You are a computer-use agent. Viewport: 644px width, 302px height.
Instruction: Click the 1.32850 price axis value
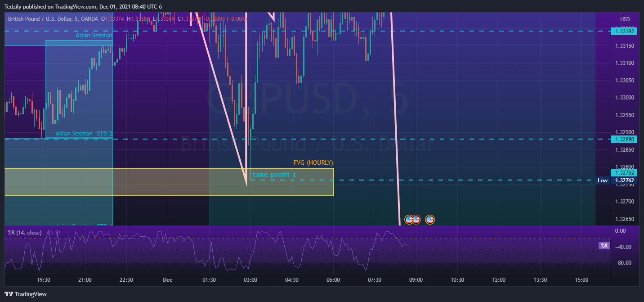coord(625,150)
